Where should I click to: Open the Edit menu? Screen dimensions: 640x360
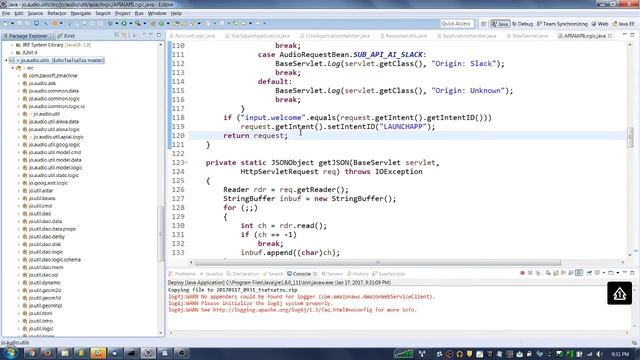19,13
